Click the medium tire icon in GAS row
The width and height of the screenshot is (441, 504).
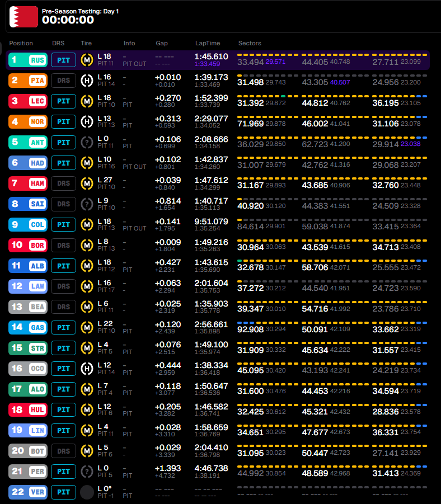point(87,327)
